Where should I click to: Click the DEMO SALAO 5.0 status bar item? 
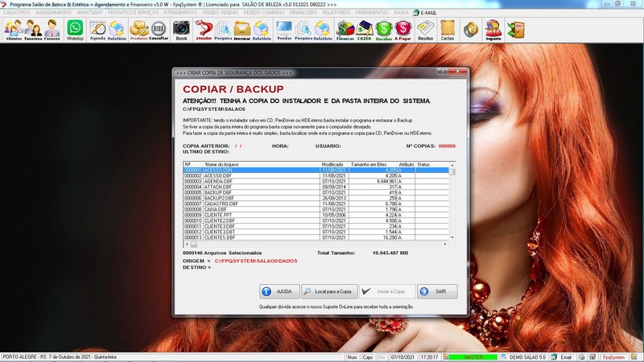point(523,357)
